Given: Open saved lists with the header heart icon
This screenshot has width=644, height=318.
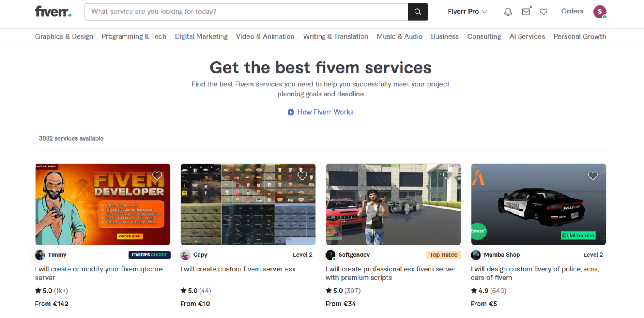Looking at the screenshot, I should (543, 12).
